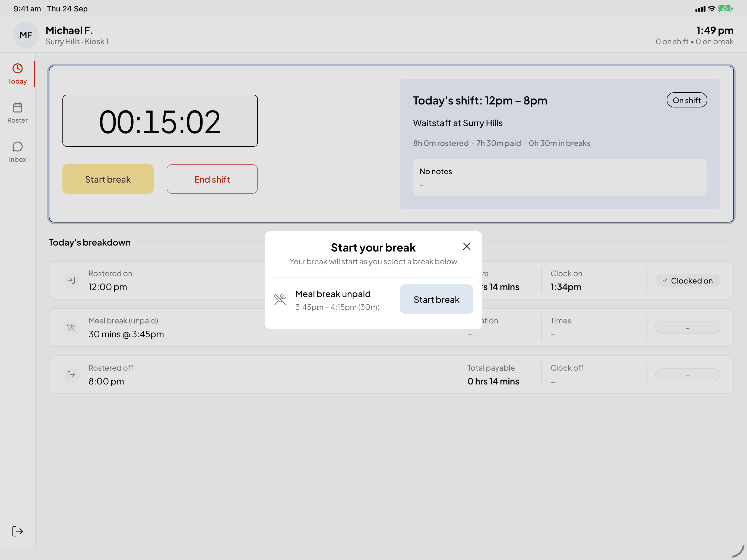Close the Start your break dialog

coord(467,246)
